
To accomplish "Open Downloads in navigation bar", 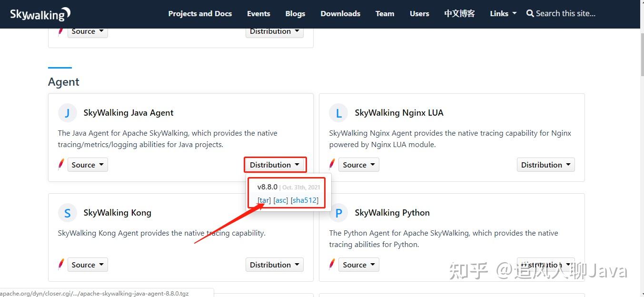I will [x=340, y=13].
